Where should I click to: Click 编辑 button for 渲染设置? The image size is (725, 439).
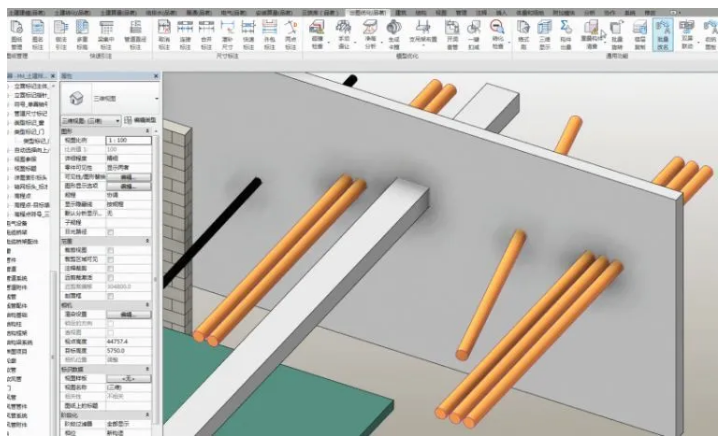point(129,314)
